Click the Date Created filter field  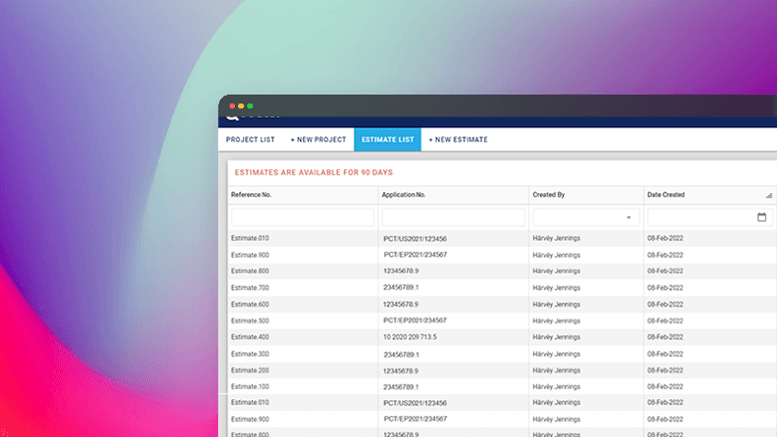coord(700,217)
